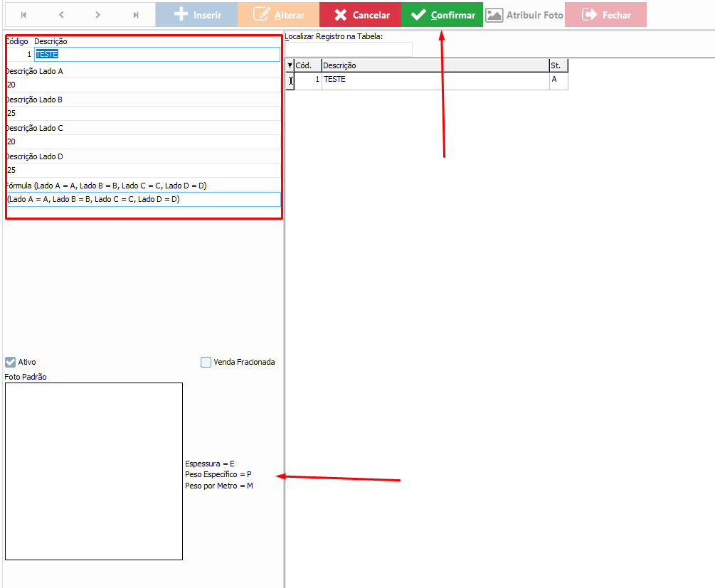Image resolution: width=715 pixels, height=588 pixels.
Task: Click the Alterar edit button
Action: click(278, 15)
